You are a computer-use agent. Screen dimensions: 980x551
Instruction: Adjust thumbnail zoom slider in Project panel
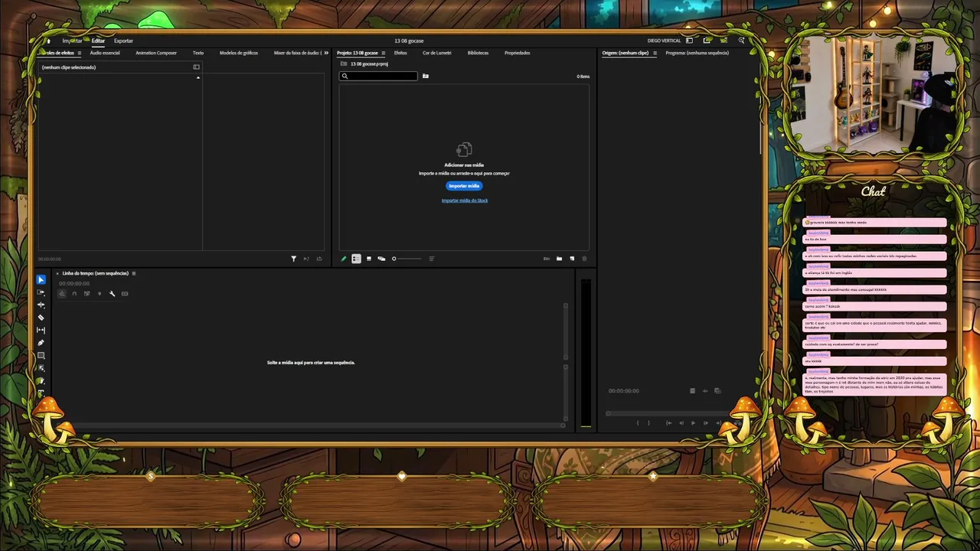click(x=406, y=259)
